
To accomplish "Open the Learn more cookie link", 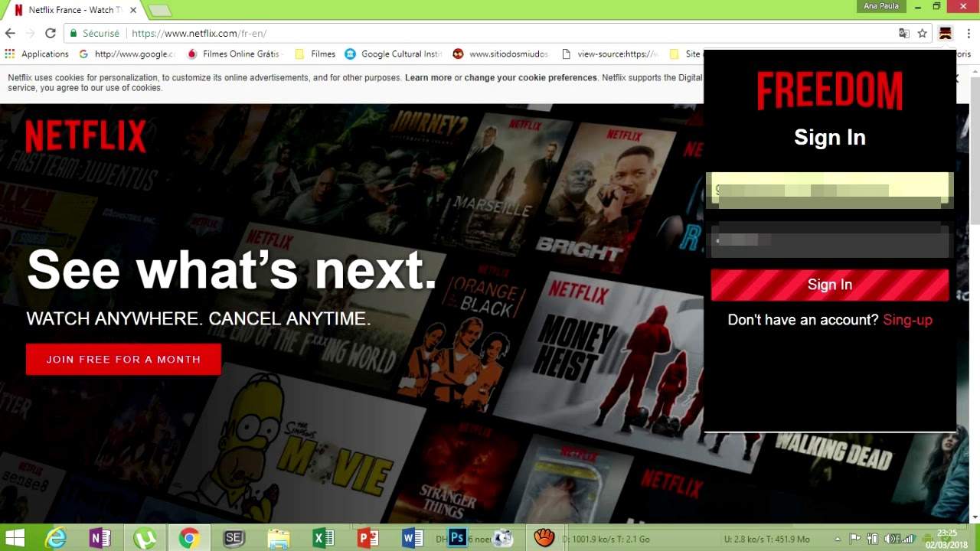I will pos(428,78).
